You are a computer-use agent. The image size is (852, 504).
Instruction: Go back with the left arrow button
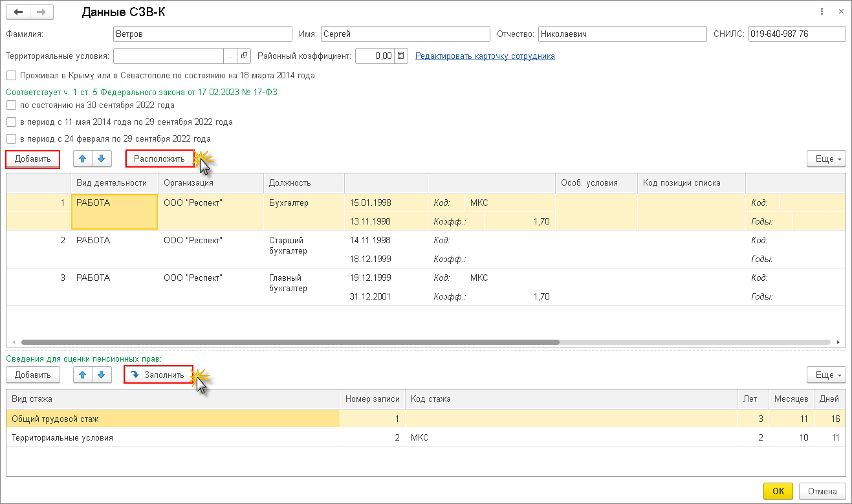18,12
